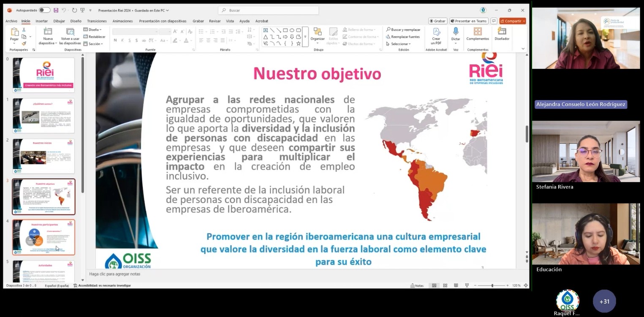The height and width of the screenshot is (317, 644).
Task: Click Crear un PDF icon
Action: [436, 32]
